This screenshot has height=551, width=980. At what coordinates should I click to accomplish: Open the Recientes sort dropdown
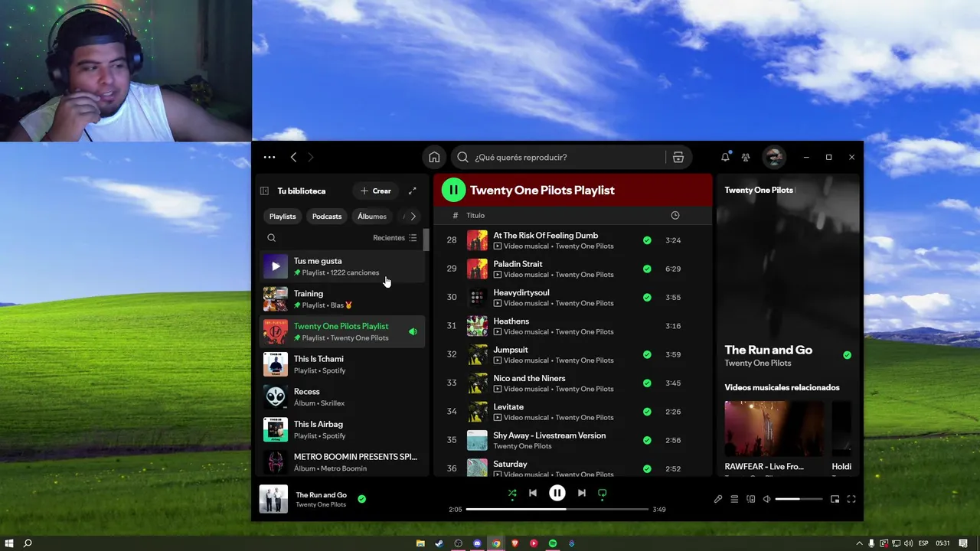pyautogui.click(x=395, y=238)
